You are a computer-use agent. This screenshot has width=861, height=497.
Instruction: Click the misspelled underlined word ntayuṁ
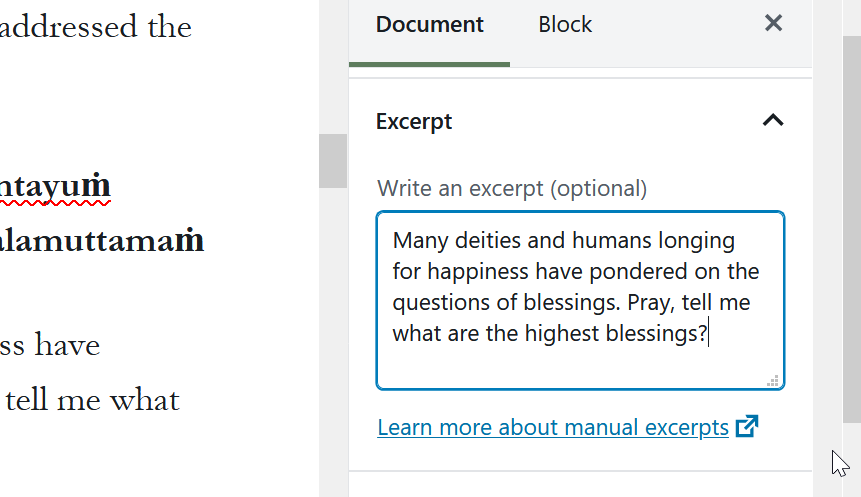[55, 186]
